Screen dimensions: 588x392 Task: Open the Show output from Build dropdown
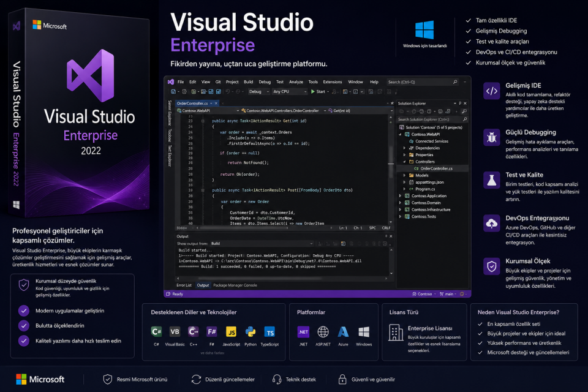(262, 243)
